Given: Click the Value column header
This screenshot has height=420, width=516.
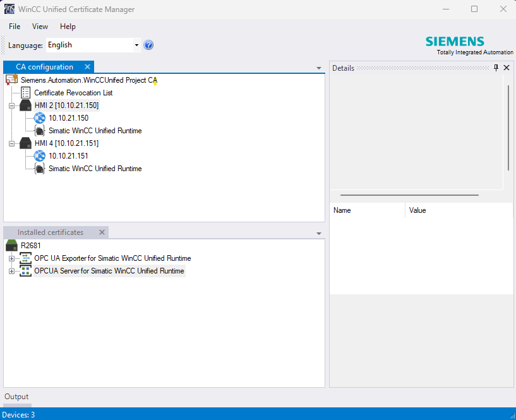Looking at the screenshot, I should click(417, 210).
